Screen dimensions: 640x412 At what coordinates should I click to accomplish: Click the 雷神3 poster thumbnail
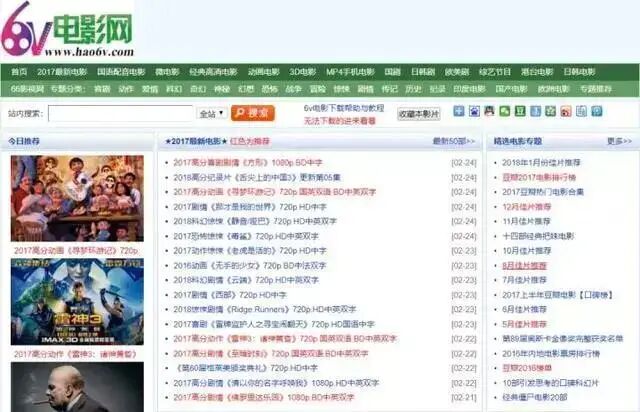(x=77, y=302)
